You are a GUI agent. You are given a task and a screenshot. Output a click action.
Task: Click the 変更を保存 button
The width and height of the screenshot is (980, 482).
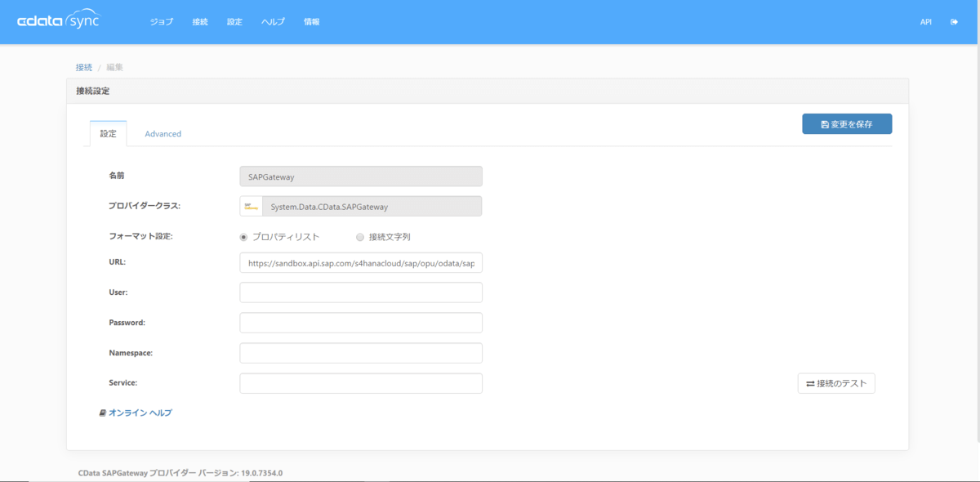pos(847,123)
